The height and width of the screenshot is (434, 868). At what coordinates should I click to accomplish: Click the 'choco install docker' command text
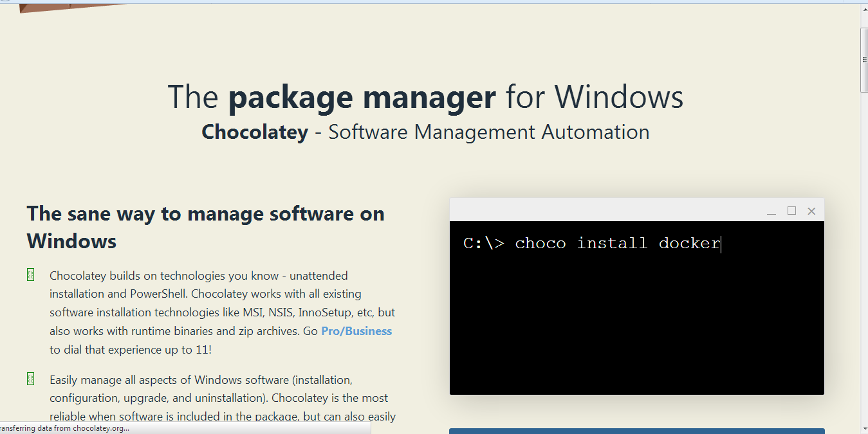tap(618, 243)
